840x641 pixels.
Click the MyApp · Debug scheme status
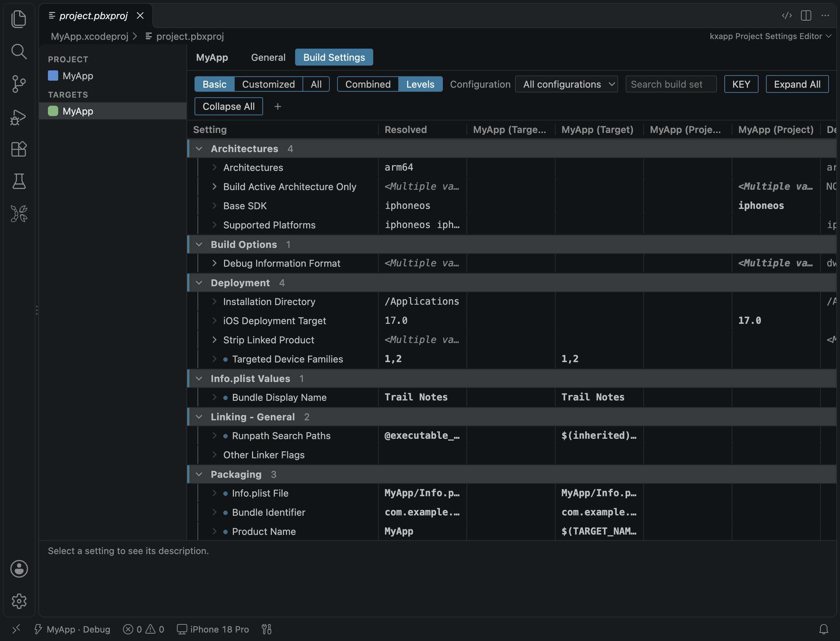point(73,629)
